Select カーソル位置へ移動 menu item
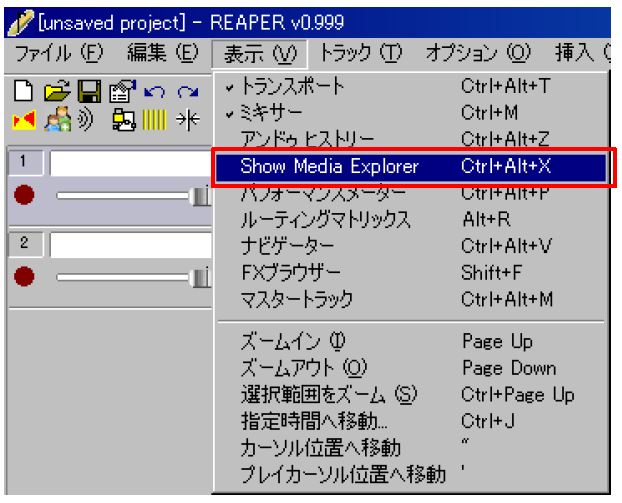 (411, 448)
